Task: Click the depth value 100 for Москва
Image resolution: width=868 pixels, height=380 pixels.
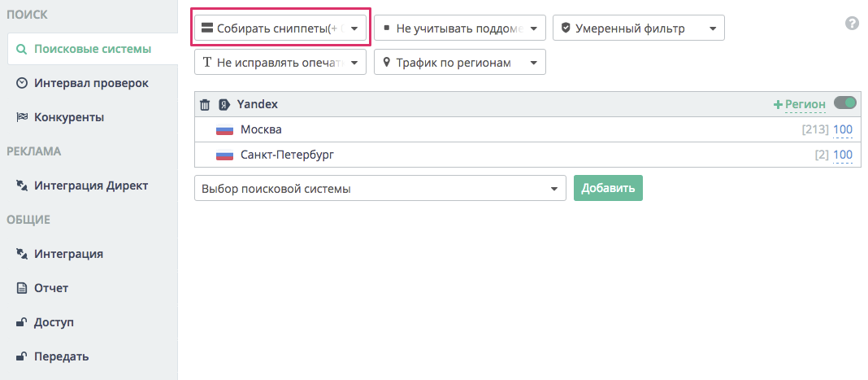Action: (x=843, y=130)
